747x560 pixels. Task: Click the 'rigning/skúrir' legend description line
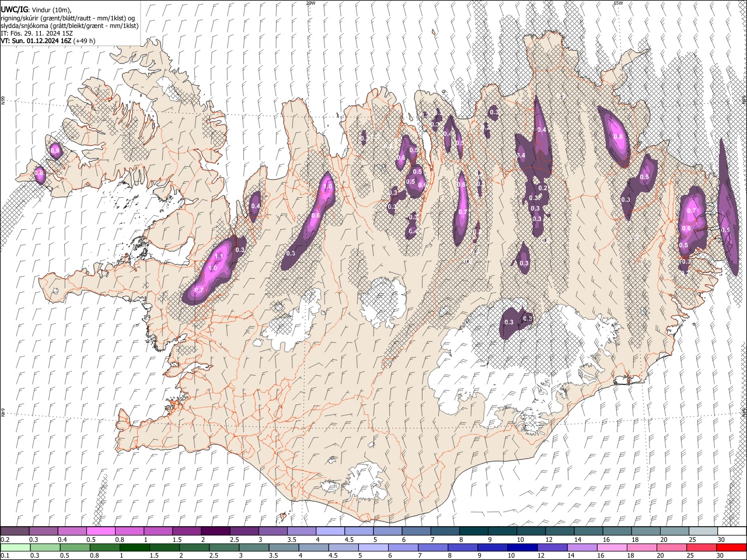(68, 18)
